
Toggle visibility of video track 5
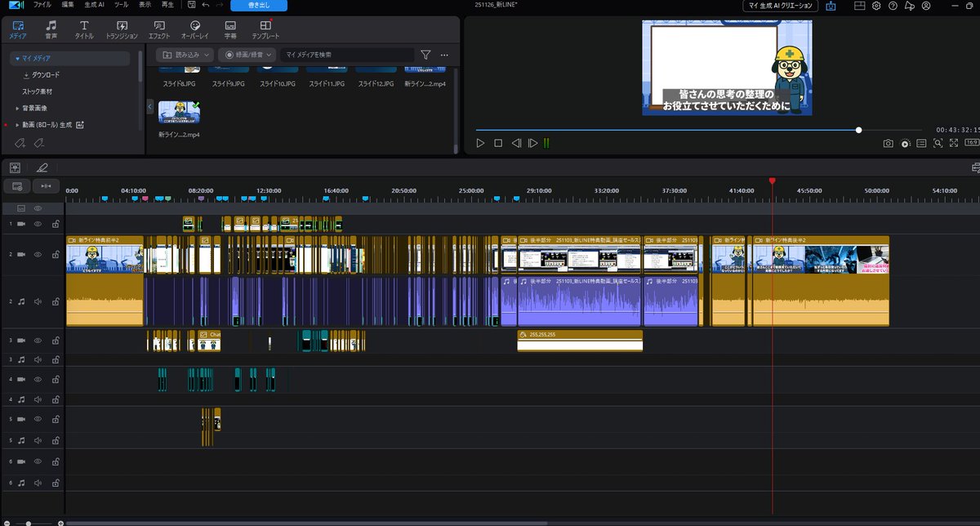point(38,419)
